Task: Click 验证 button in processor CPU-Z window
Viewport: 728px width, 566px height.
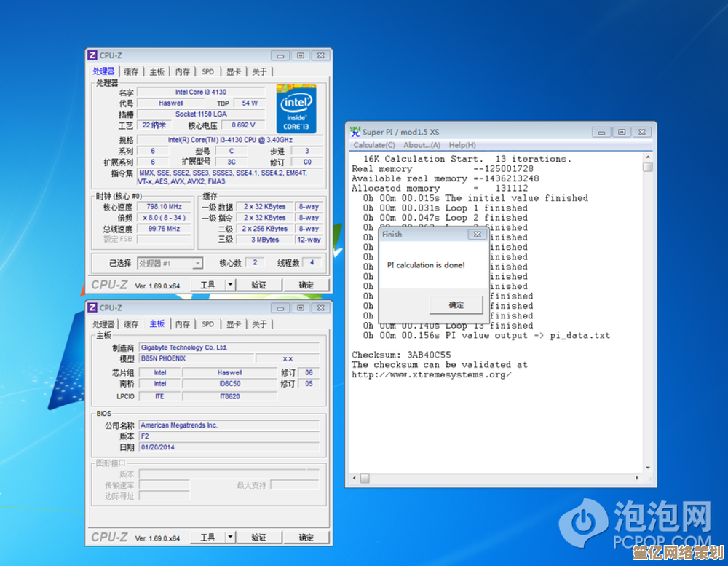Action: point(258,285)
